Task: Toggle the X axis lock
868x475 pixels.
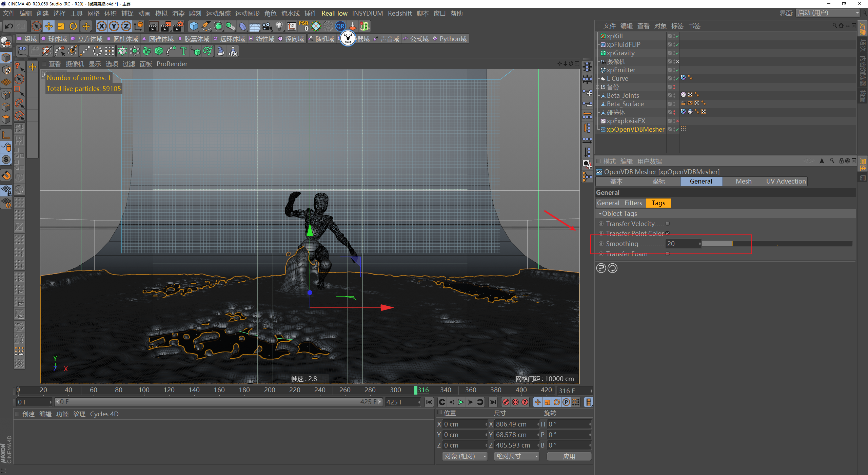Action: [x=101, y=26]
